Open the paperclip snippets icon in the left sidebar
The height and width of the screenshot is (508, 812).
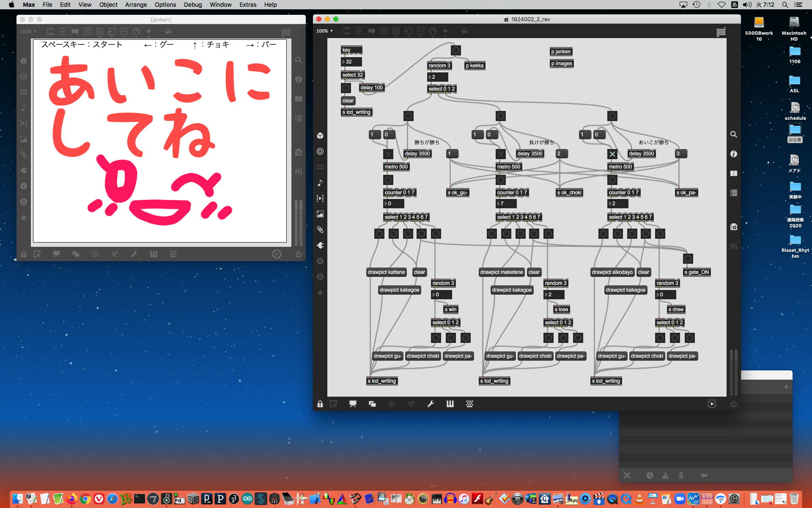[320, 230]
